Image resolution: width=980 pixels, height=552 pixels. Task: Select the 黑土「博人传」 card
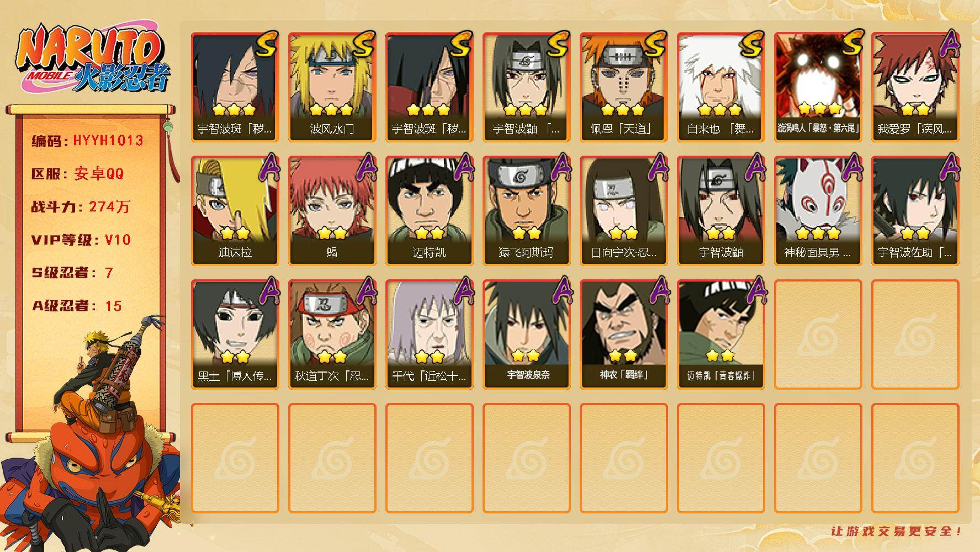[x=235, y=335]
